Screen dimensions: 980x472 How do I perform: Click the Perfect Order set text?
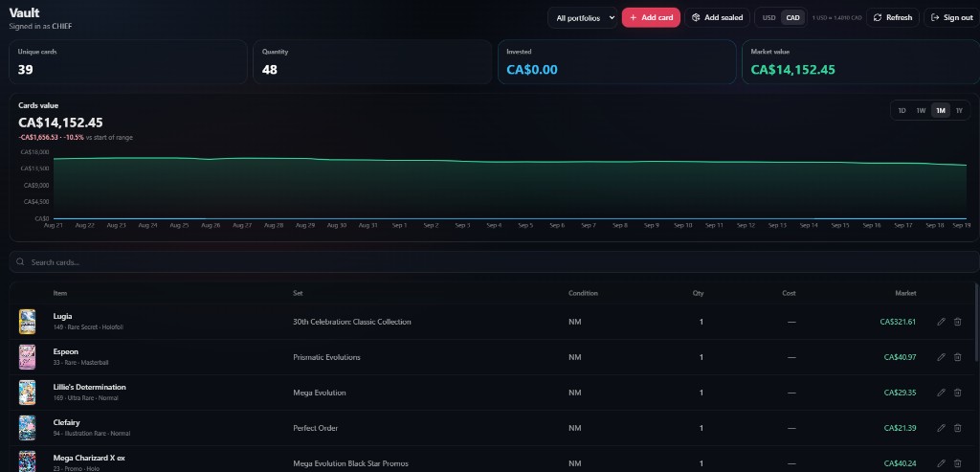[316, 428]
